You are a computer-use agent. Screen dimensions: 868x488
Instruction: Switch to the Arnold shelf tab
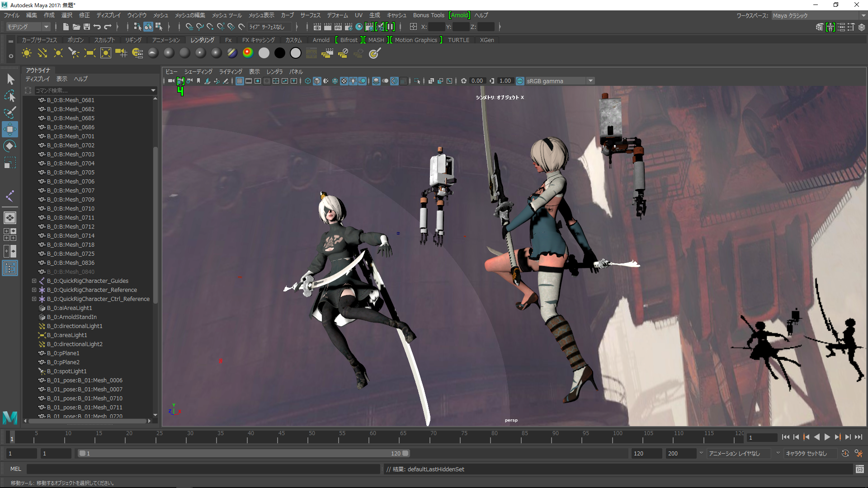click(321, 40)
